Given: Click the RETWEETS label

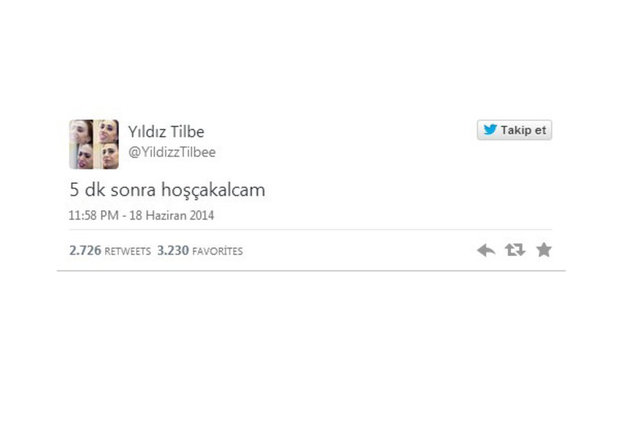Looking at the screenshot, I should coord(128,251).
